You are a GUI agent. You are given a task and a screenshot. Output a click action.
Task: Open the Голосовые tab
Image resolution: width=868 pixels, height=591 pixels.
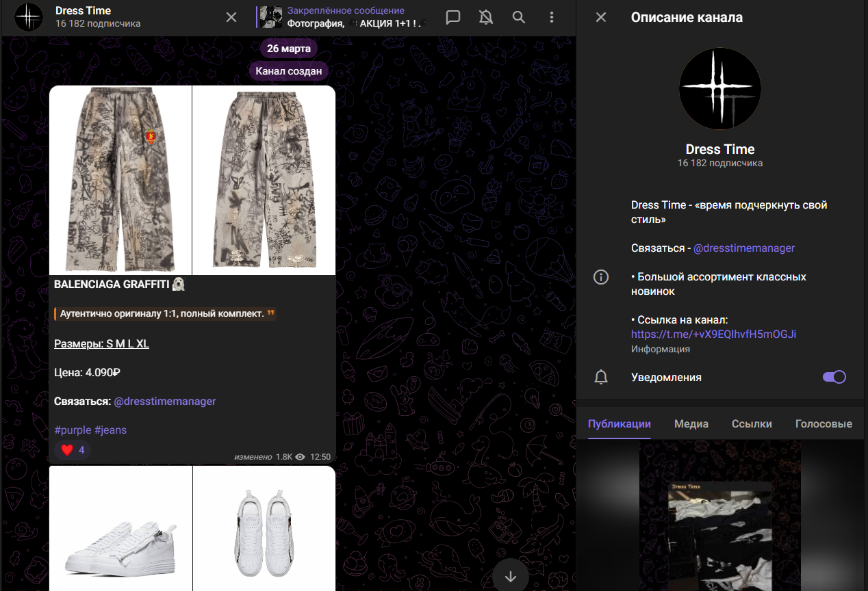tap(823, 424)
